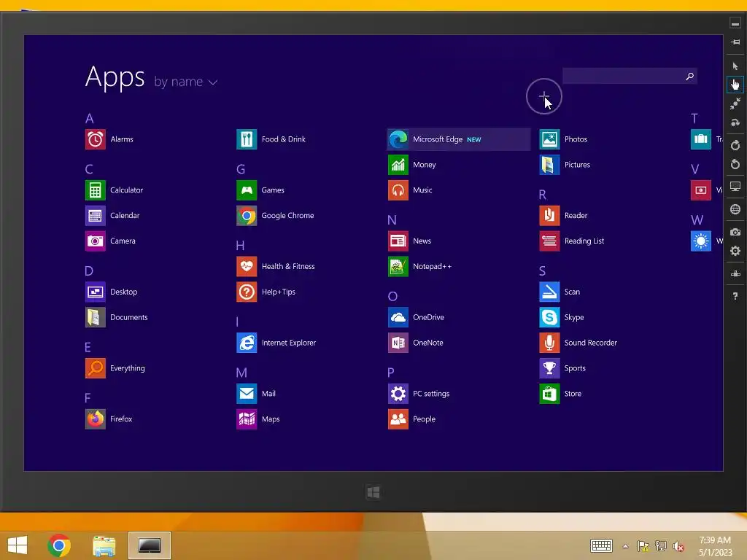Viewport: 747px width, 560px height.
Task: Rotate simulator clockwise
Action: pos(735,145)
